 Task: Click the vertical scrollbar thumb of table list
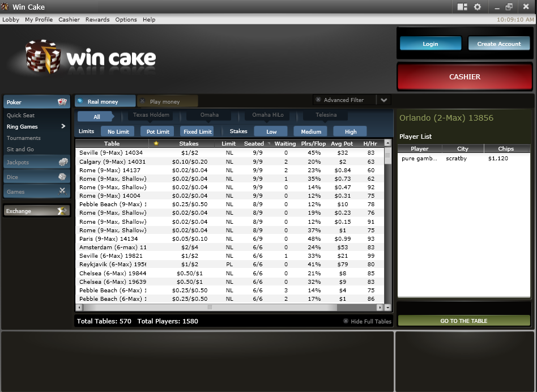tap(387, 156)
